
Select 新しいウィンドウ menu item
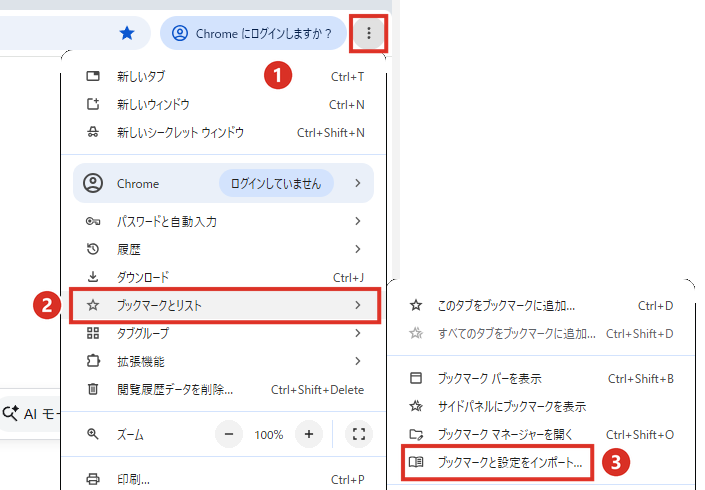[x=223, y=104]
